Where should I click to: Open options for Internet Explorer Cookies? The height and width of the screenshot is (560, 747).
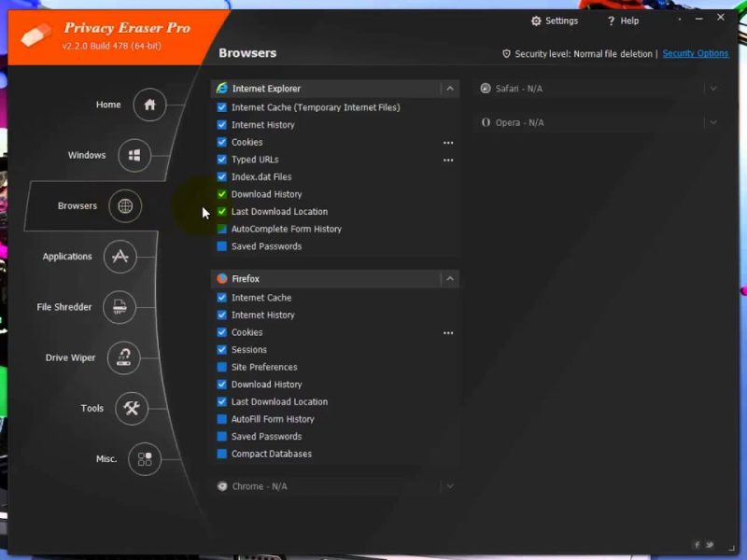click(448, 143)
